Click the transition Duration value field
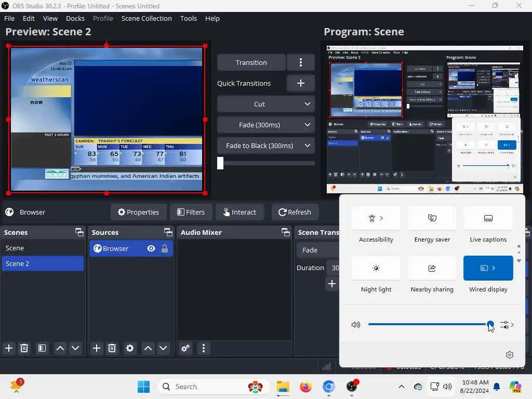This screenshot has height=399, width=532. pyautogui.click(x=333, y=268)
